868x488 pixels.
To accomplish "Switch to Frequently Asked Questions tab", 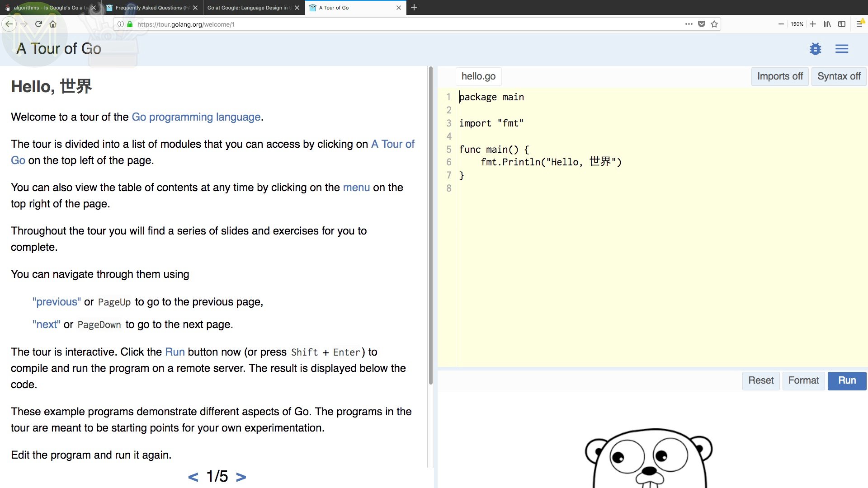I will click(152, 8).
